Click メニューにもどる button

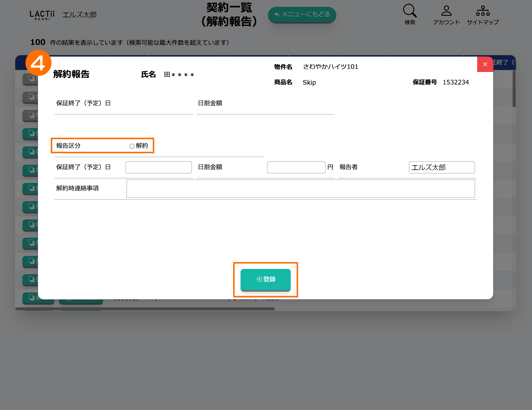click(x=302, y=14)
